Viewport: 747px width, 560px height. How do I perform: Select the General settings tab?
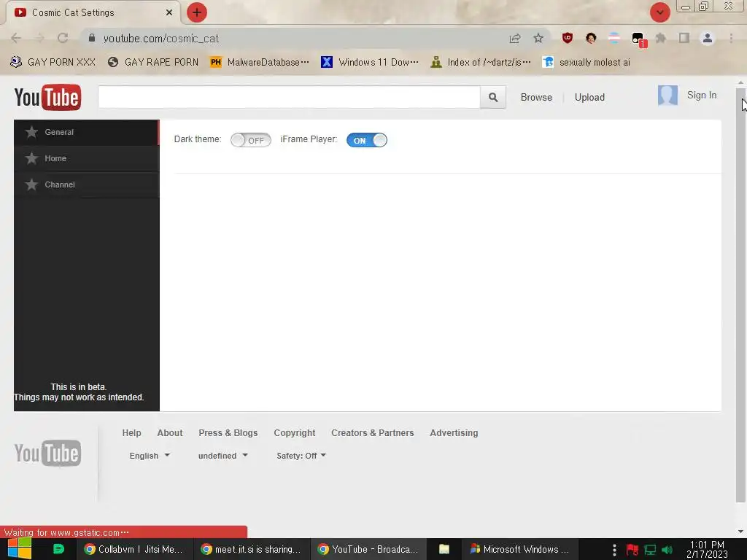coord(87,133)
